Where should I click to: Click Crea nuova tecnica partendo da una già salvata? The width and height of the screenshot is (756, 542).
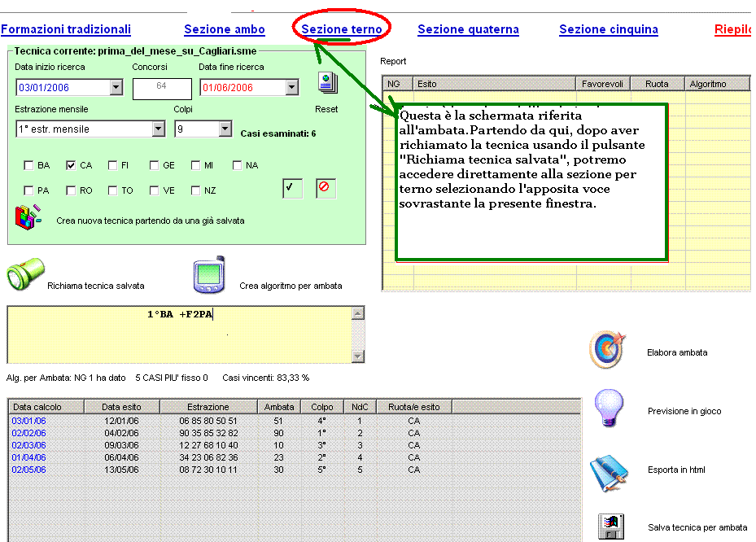tap(151, 221)
